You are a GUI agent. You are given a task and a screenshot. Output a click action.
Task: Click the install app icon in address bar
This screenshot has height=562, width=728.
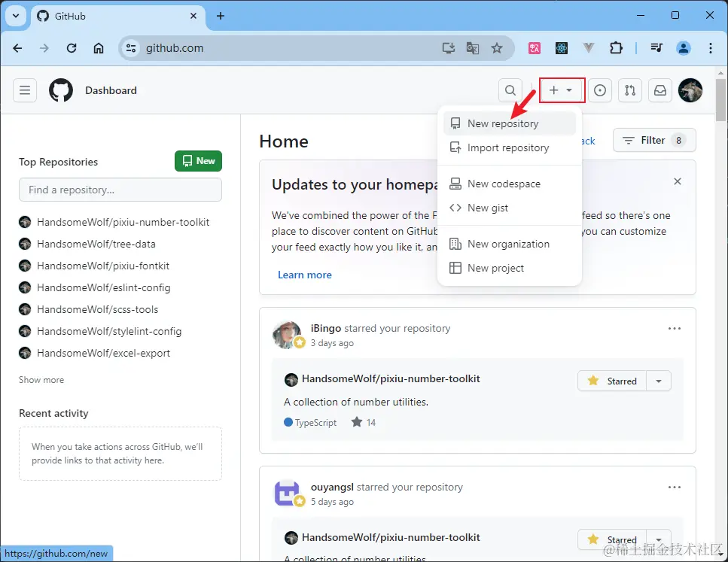[449, 48]
